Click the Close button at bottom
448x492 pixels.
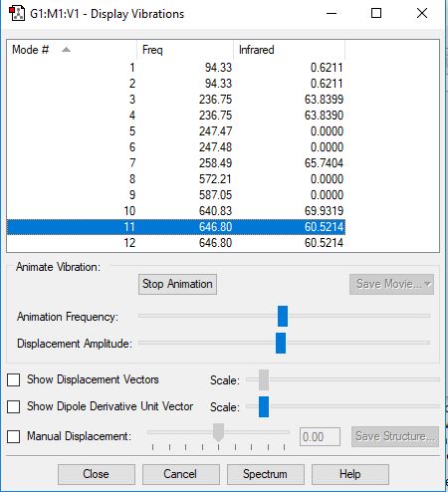pos(97,474)
